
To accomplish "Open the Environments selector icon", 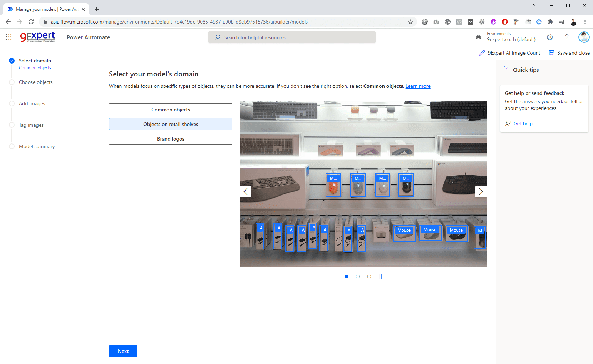I will 478,37.
